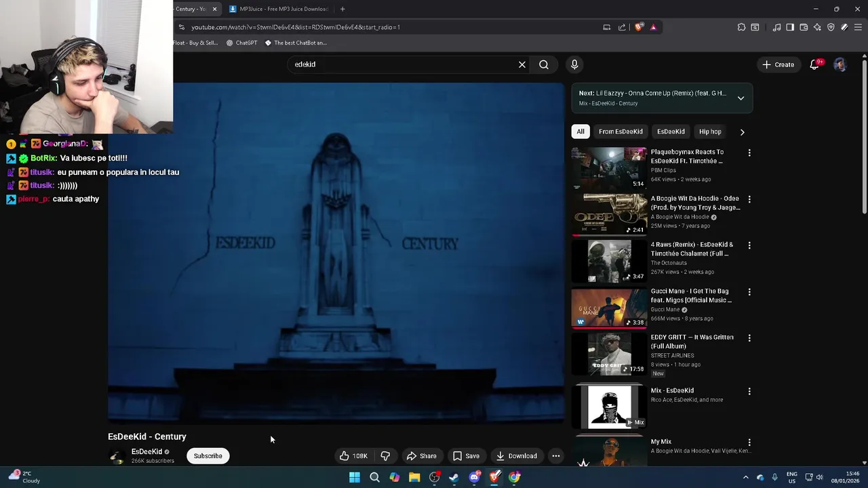Open File Explorer from the taskbar
Screen dimensions: 868x488
tap(414, 477)
